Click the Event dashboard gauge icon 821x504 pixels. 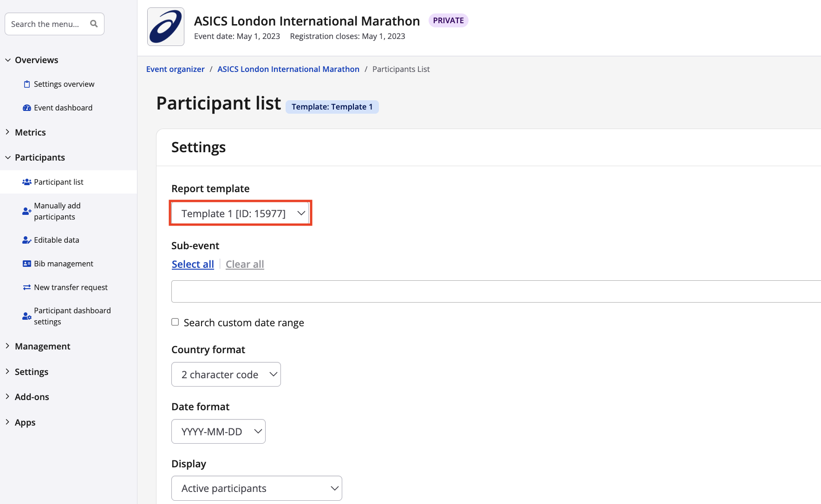pyautogui.click(x=27, y=108)
